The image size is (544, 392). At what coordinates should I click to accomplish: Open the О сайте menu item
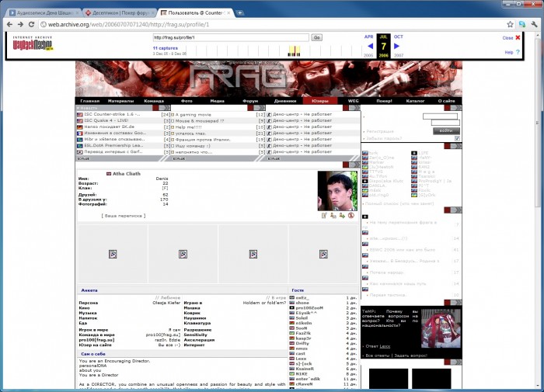(446, 101)
